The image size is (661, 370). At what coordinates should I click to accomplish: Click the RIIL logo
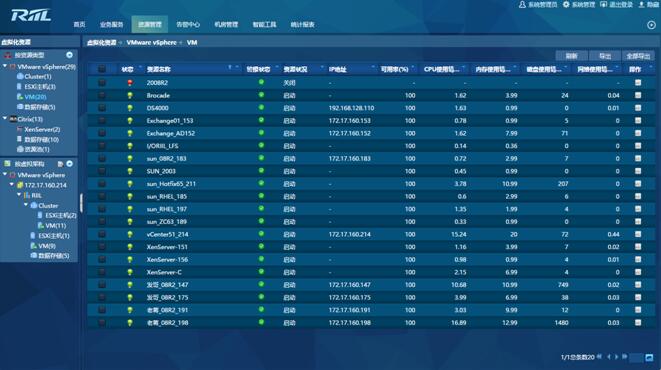[x=31, y=16]
